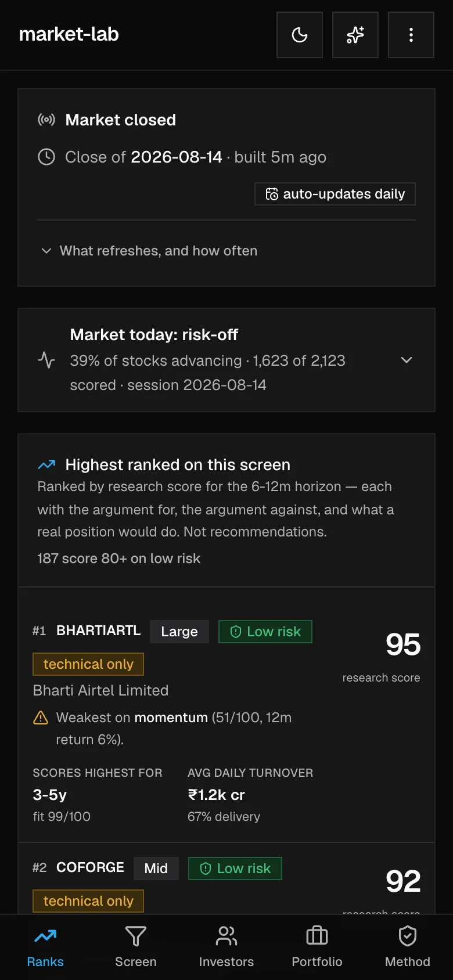This screenshot has height=980, width=453.
Task: Click the sparkles icon in the header
Action: pyautogui.click(x=355, y=35)
